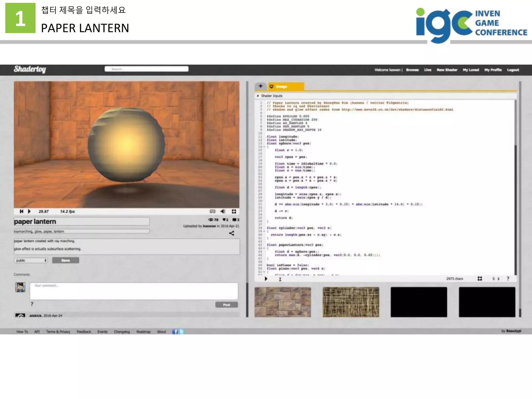Change the editor font size selector
Screen dimensions: 532x399
[496, 278]
